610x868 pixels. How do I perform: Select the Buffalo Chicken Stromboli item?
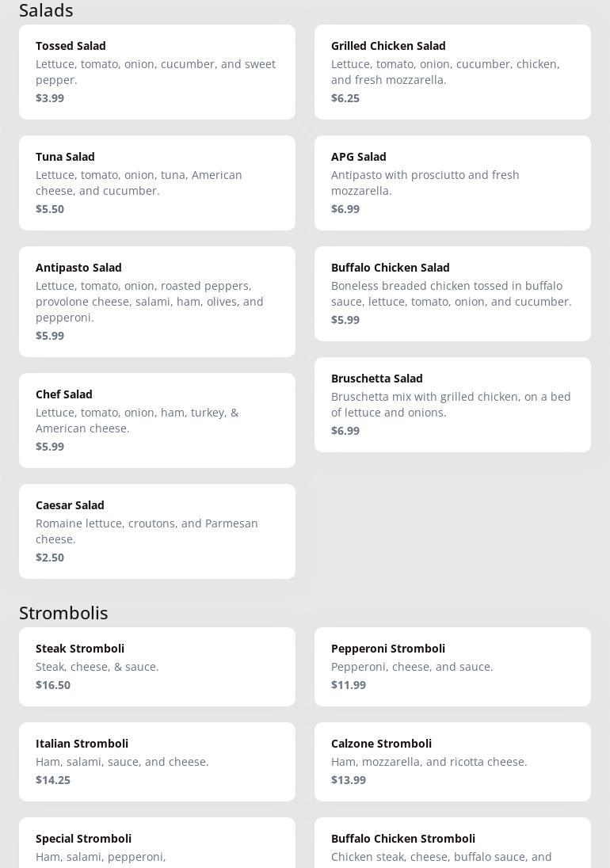(x=452, y=844)
